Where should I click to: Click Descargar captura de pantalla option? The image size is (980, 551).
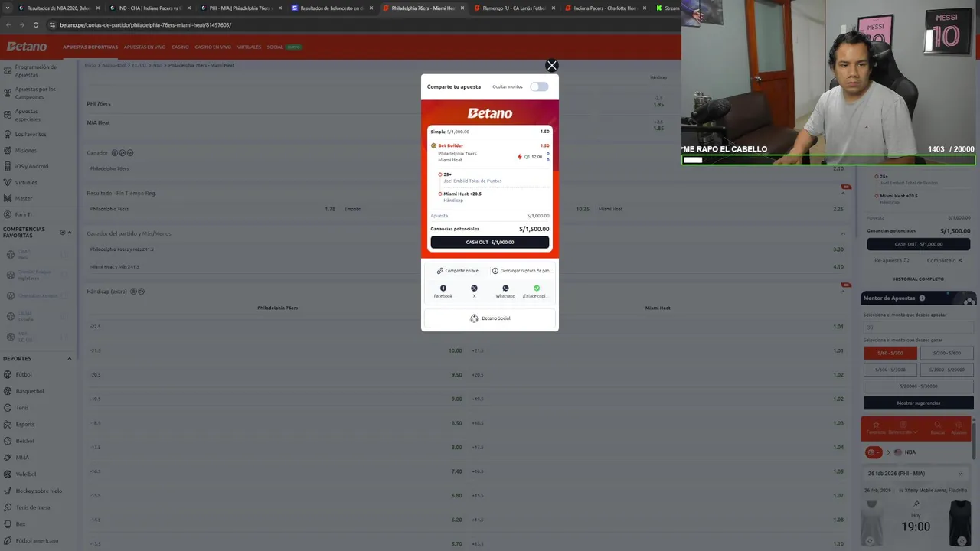coord(522,271)
